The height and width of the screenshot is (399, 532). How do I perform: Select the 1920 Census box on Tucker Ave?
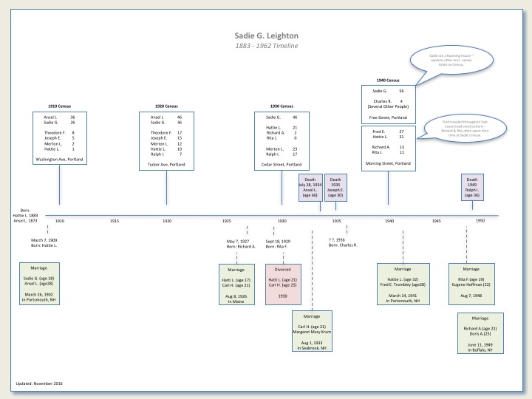coord(168,138)
